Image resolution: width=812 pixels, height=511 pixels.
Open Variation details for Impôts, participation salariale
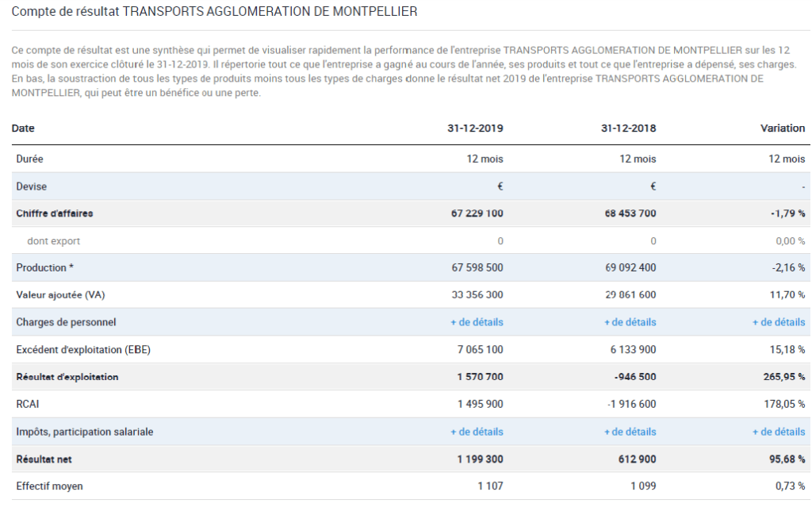(778, 432)
